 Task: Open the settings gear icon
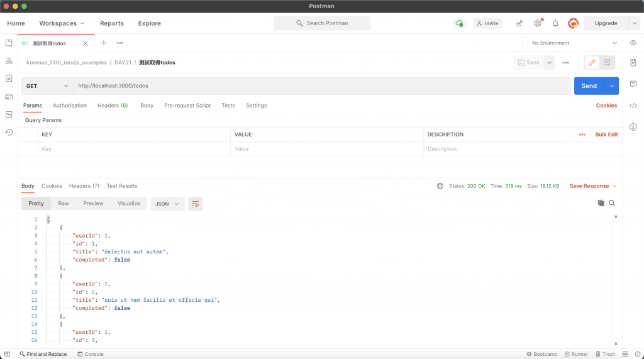coord(538,23)
